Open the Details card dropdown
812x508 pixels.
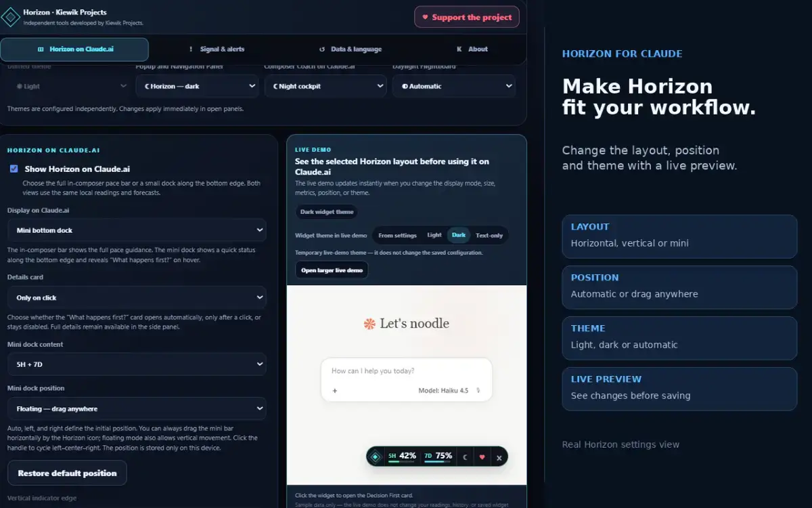pos(137,297)
